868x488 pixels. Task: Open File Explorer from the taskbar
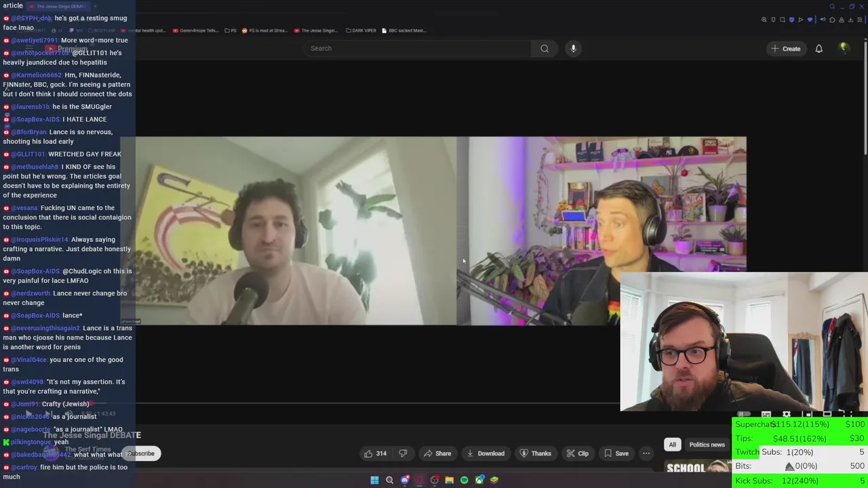tap(449, 480)
